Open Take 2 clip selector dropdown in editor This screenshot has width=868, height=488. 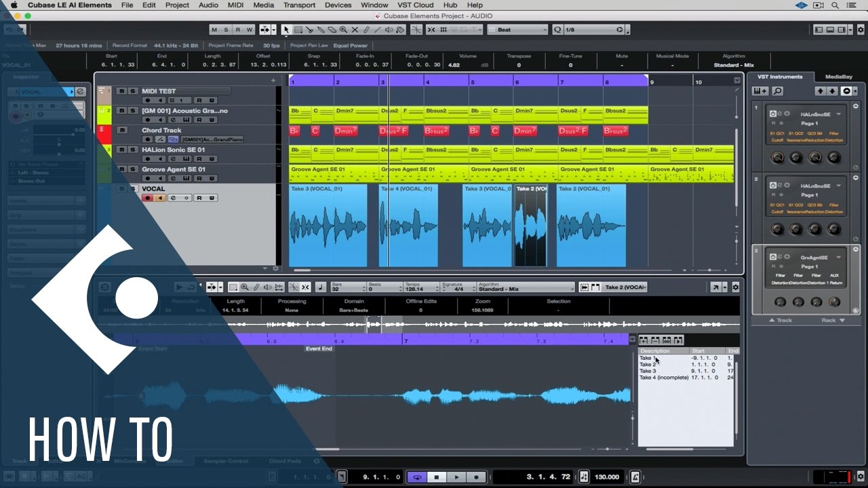point(625,287)
